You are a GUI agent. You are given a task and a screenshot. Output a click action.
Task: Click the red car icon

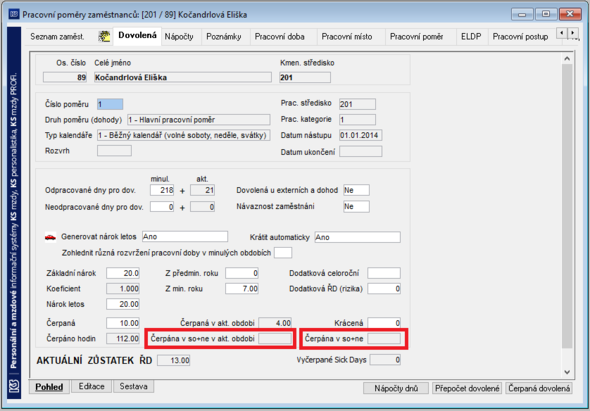coord(50,237)
